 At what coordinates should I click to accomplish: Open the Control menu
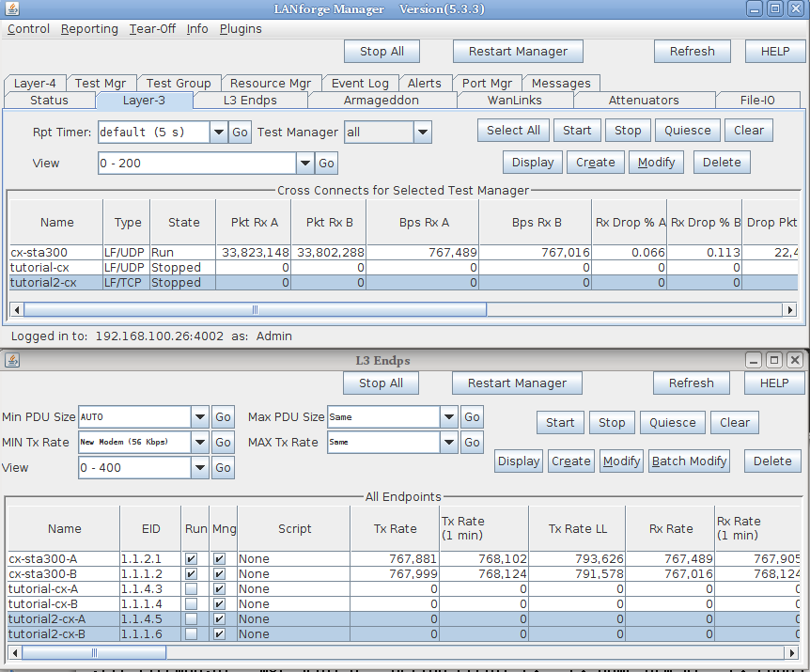(28, 29)
